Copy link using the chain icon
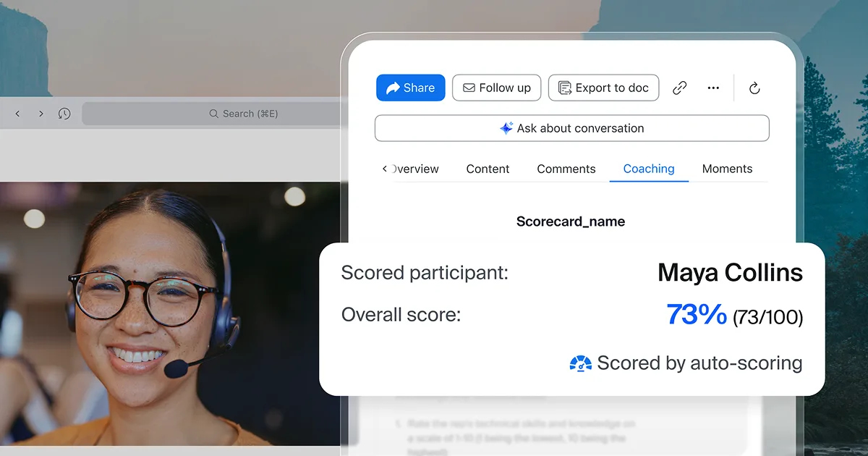Image resolution: width=868 pixels, height=456 pixels. click(x=680, y=88)
